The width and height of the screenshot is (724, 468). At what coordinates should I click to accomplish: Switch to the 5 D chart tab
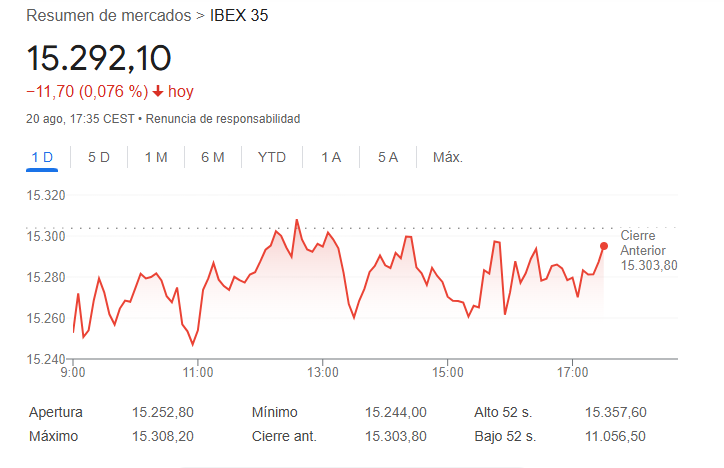pyautogui.click(x=98, y=157)
